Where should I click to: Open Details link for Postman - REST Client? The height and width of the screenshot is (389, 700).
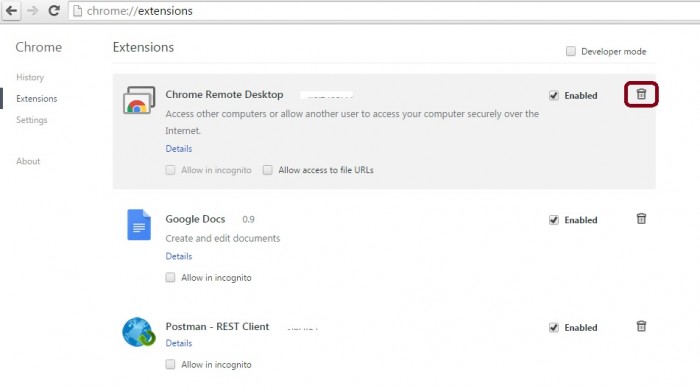(179, 343)
